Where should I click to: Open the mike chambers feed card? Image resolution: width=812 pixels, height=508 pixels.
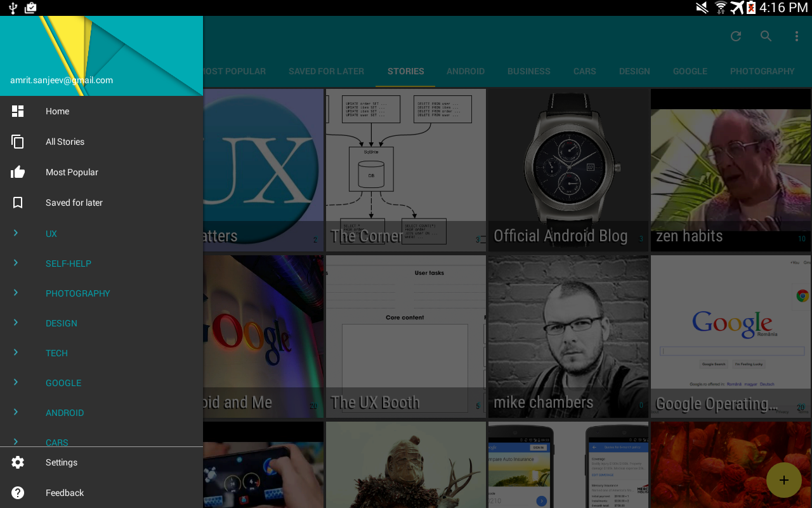(x=568, y=337)
